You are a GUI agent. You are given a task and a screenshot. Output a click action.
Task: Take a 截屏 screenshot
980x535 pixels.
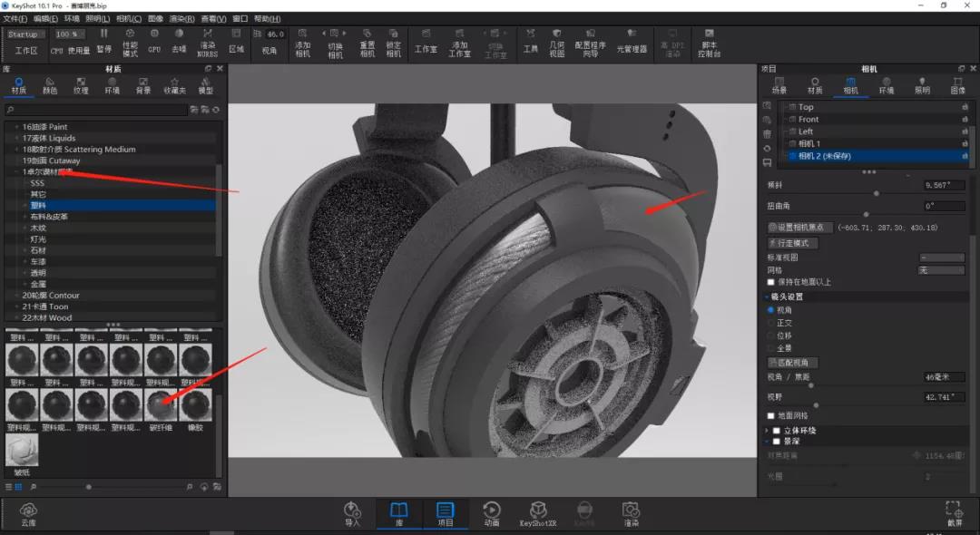955,514
